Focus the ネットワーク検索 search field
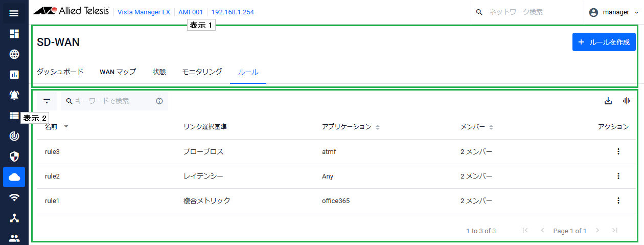This screenshot has height=245, width=644. [529, 12]
